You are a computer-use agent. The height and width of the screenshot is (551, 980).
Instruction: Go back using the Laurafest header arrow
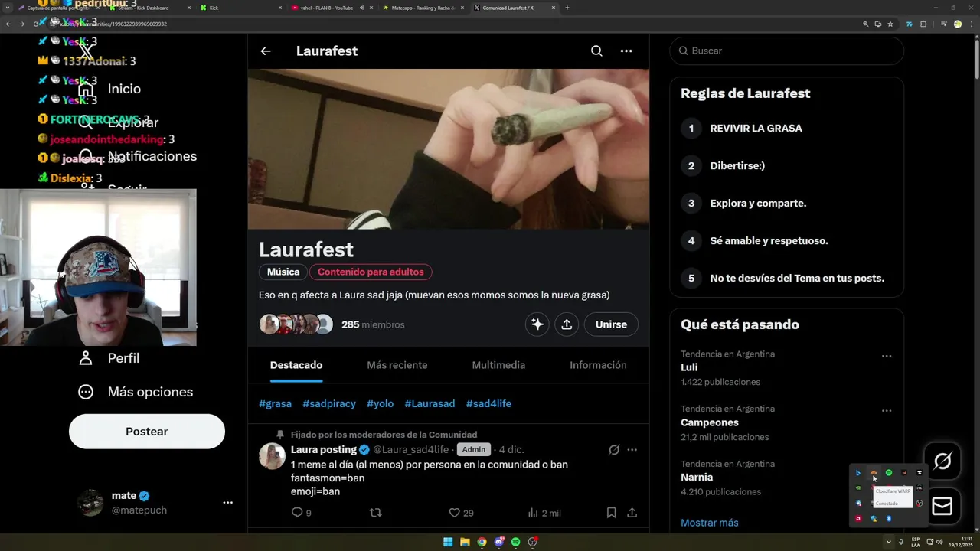266,51
